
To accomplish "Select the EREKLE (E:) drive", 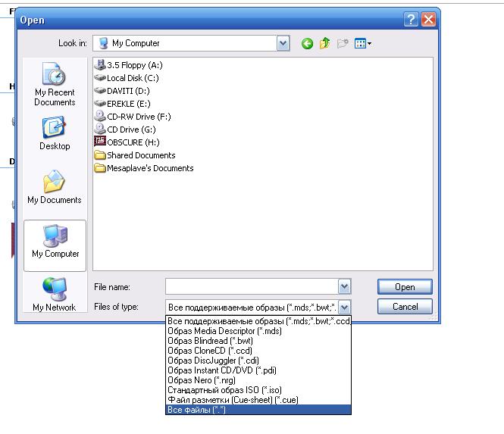I will point(123,104).
